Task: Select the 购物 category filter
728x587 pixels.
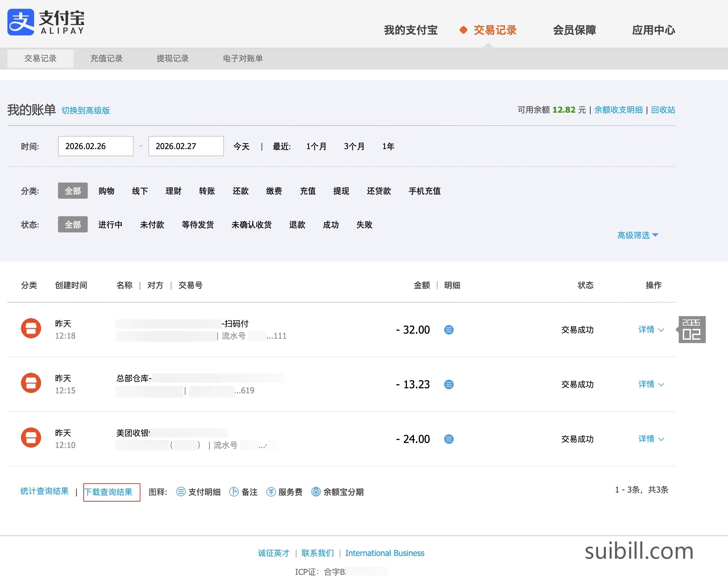Action: [107, 191]
